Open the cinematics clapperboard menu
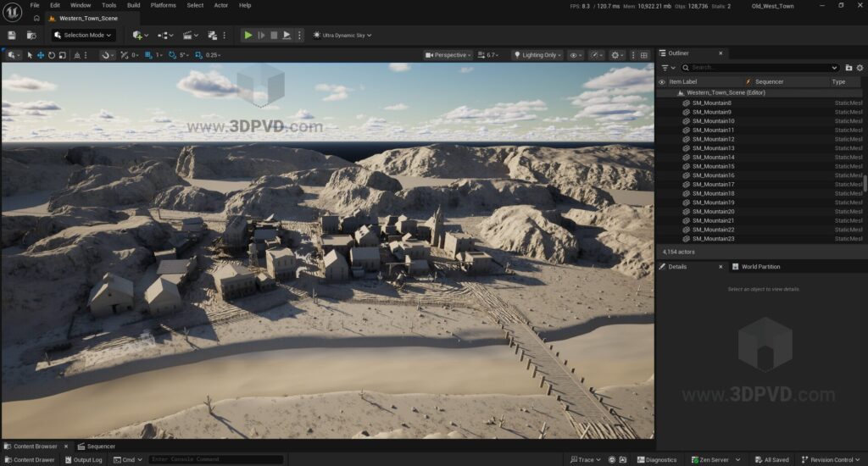This screenshot has height=466, width=868. pos(189,35)
